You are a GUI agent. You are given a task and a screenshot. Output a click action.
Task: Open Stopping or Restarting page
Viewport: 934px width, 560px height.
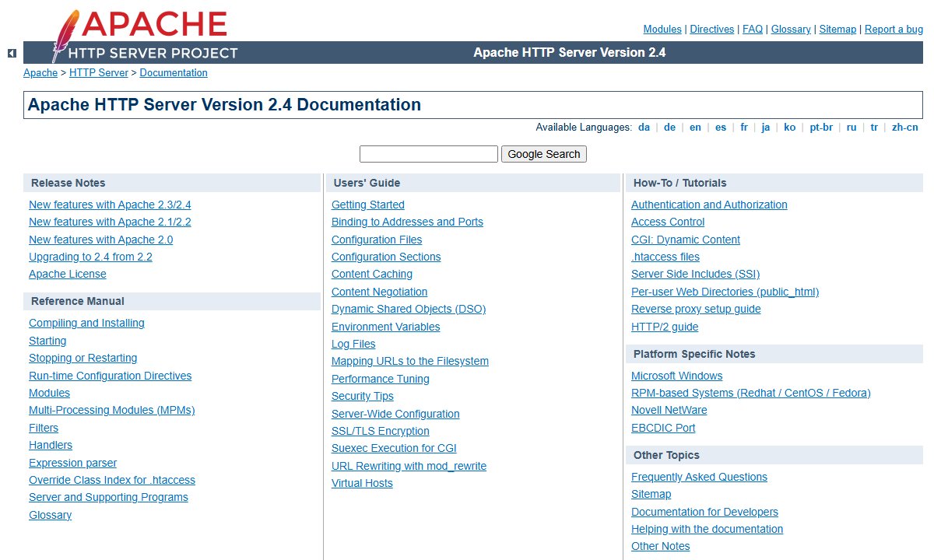[x=83, y=359]
